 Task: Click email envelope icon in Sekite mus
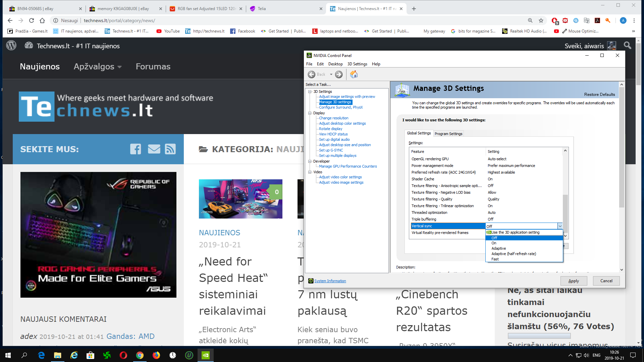click(154, 149)
